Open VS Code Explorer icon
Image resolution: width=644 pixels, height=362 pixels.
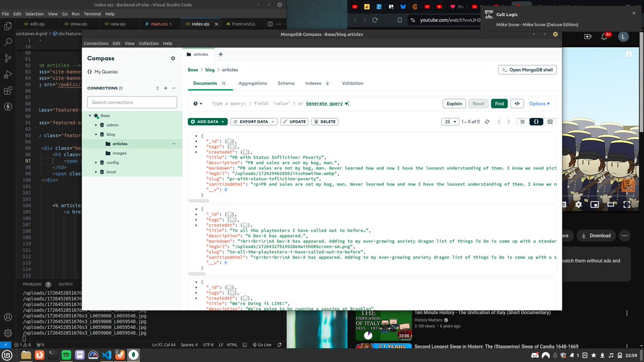click(x=8, y=25)
